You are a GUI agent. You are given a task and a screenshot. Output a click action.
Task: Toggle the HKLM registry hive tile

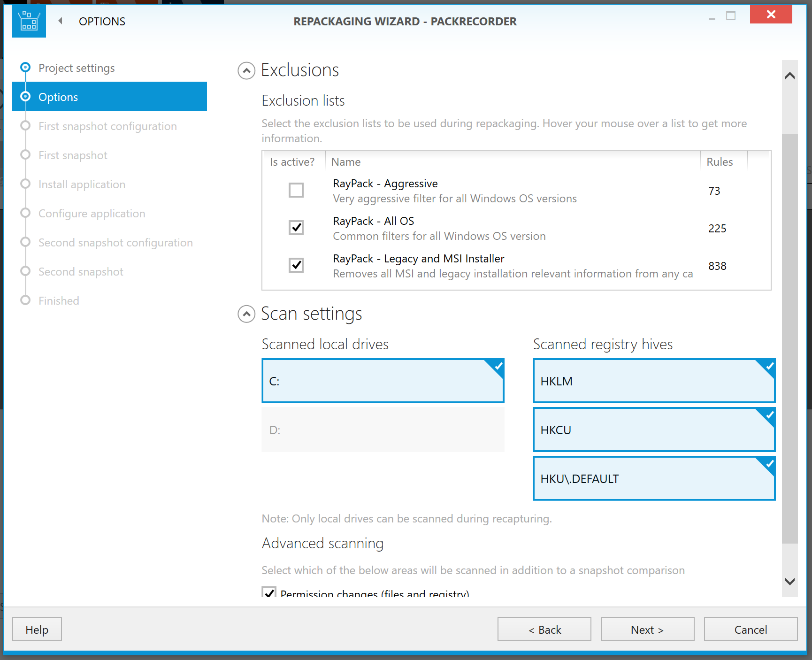(x=654, y=381)
